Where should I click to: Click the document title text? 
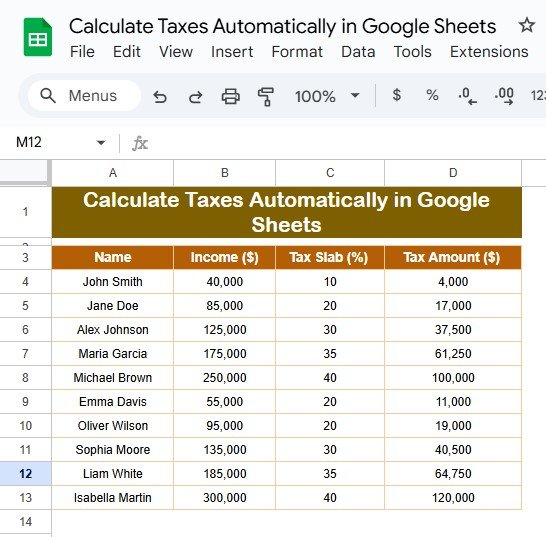pos(282,26)
